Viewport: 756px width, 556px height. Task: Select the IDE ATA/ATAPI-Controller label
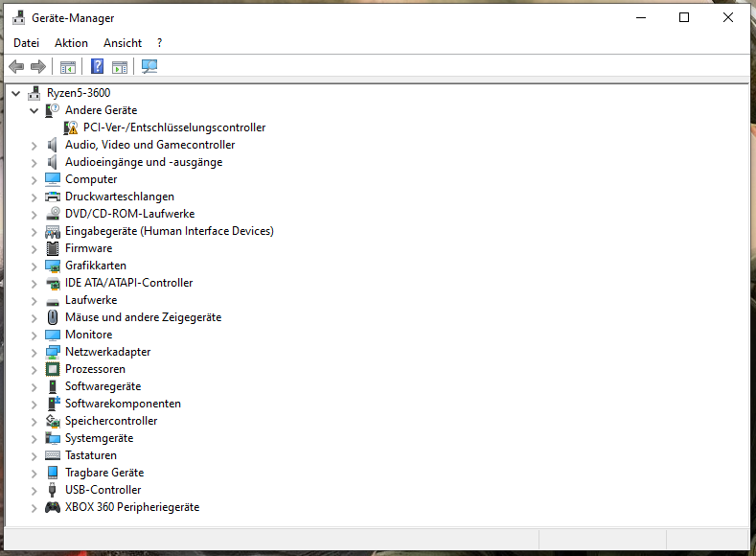click(x=129, y=283)
